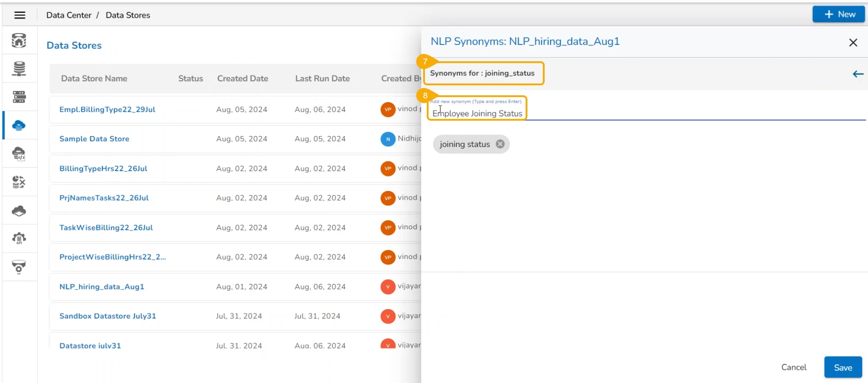Click the add new synonym input field
The width and height of the screenshot is (868, 383).
coord(635,113)
